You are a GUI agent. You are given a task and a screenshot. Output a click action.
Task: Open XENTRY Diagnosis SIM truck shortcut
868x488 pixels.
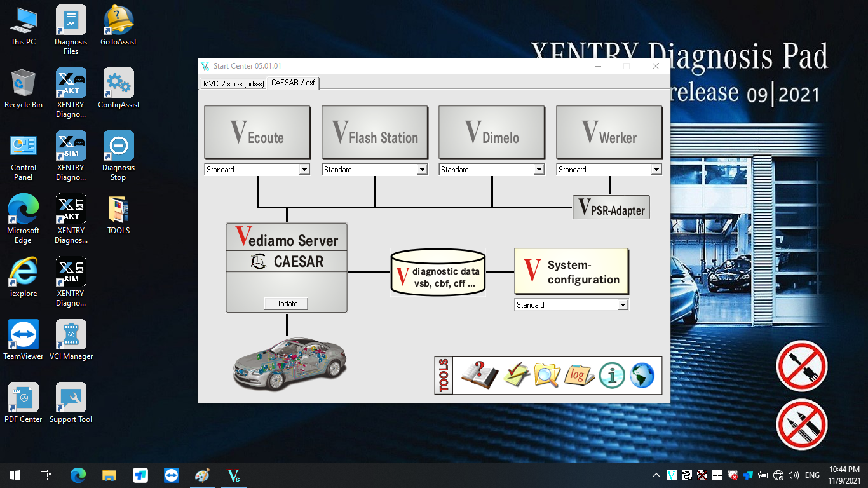point(71,281)
